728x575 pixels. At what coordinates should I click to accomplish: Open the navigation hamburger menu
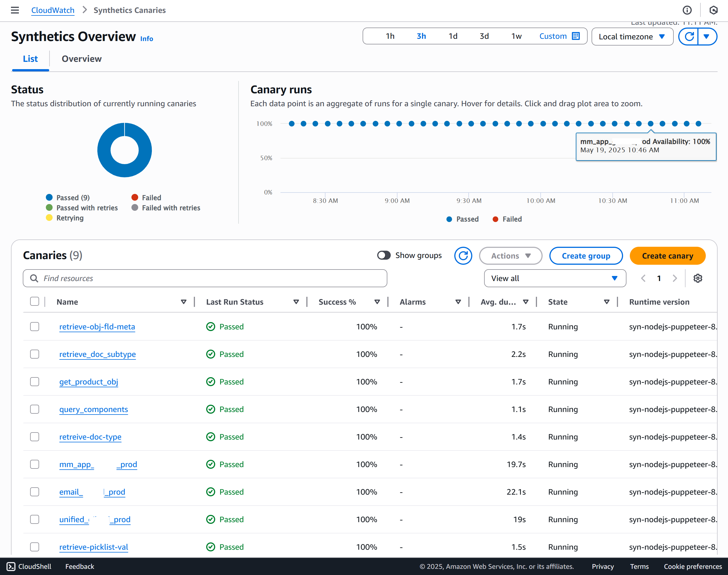point(15,10)
